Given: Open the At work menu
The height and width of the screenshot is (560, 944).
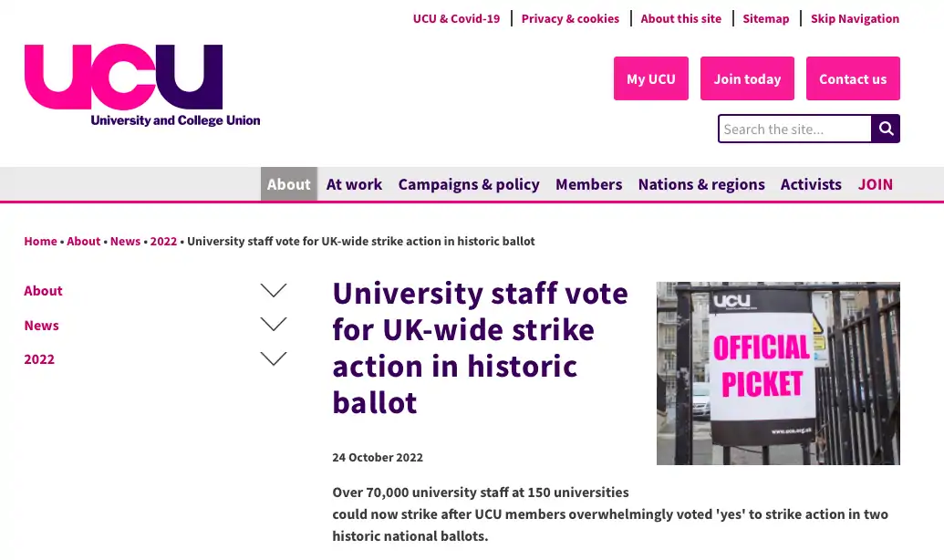Looking at the screenshot, I should tap(354, 184).
